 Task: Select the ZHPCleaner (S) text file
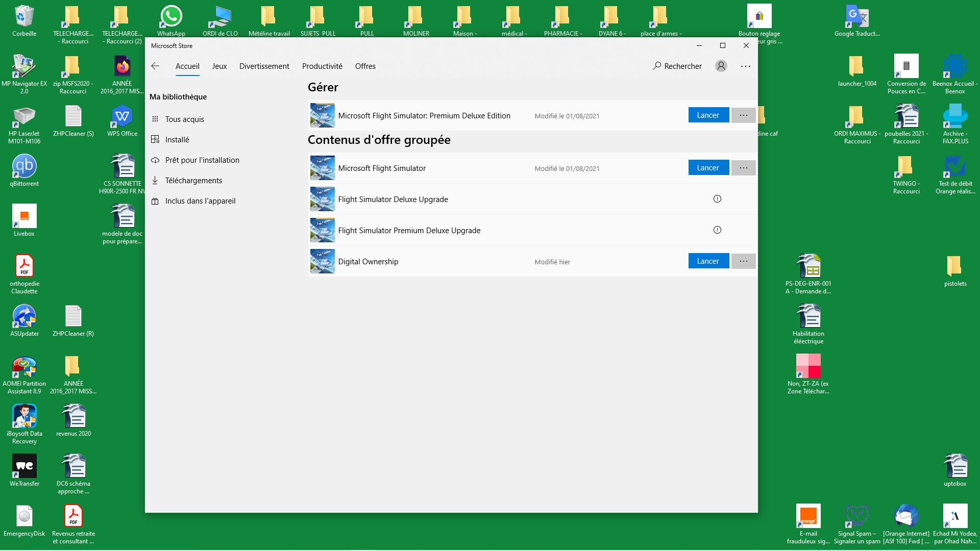pyautogui.click(x=73, y=121)
